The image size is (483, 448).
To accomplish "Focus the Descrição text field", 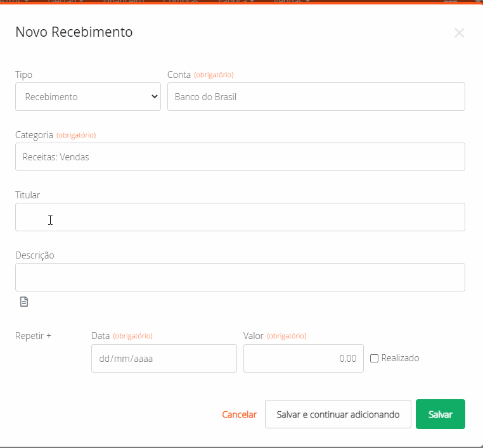I will tap(240, 278).
